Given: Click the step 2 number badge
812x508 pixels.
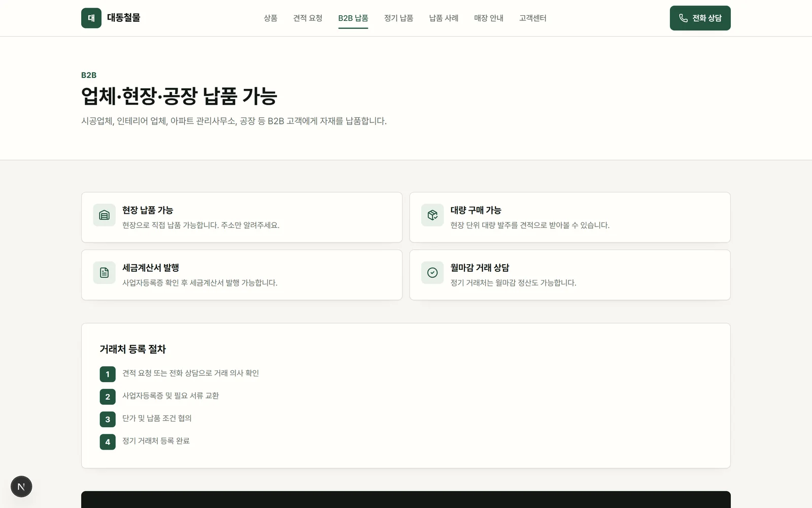Looking at the screenshot, I should pos(108,397).
